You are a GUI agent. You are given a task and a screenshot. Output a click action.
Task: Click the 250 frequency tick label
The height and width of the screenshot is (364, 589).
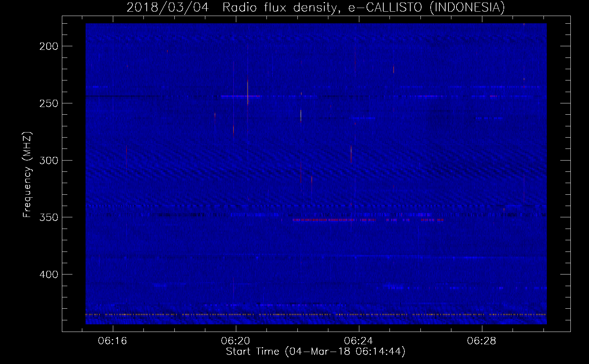pyautogui.click(x=48, y=103)
